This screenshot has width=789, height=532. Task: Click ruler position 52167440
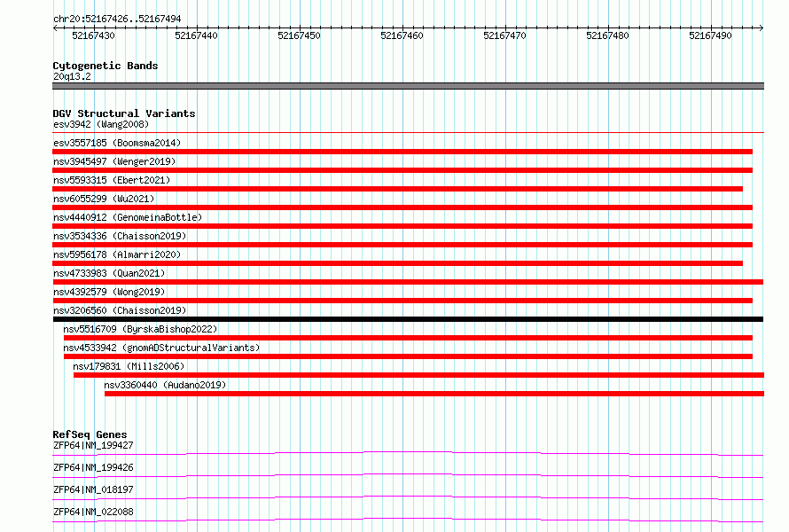196,35
